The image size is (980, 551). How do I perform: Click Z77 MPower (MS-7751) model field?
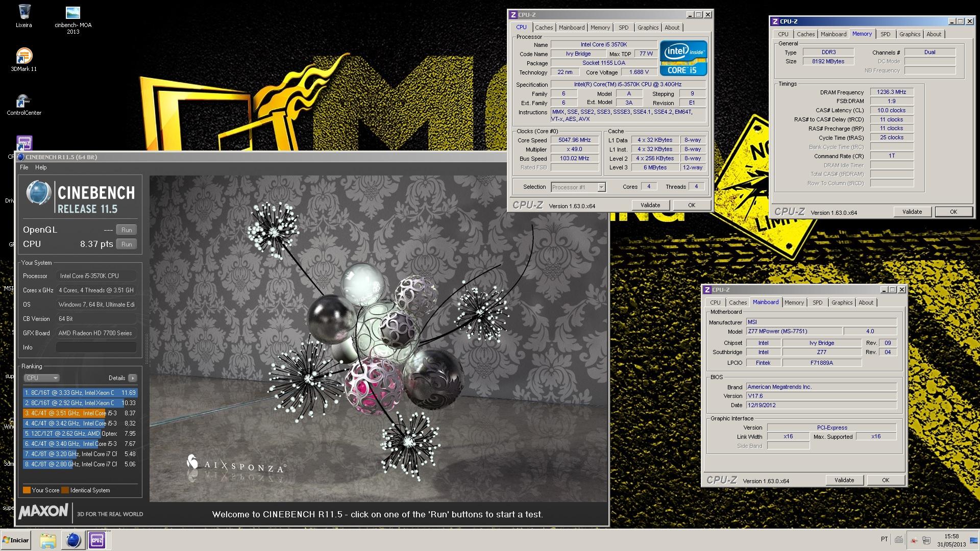[795, 332]
